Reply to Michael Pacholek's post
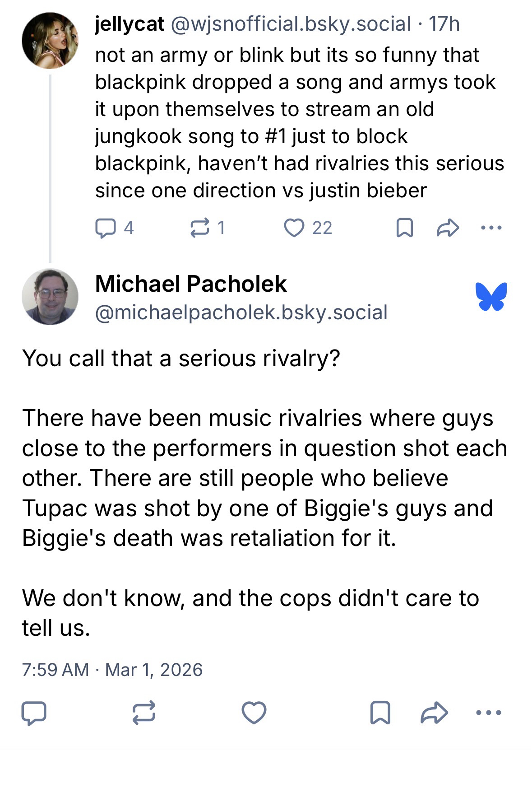This screenshot has height=802, width=532. point(34,713)
